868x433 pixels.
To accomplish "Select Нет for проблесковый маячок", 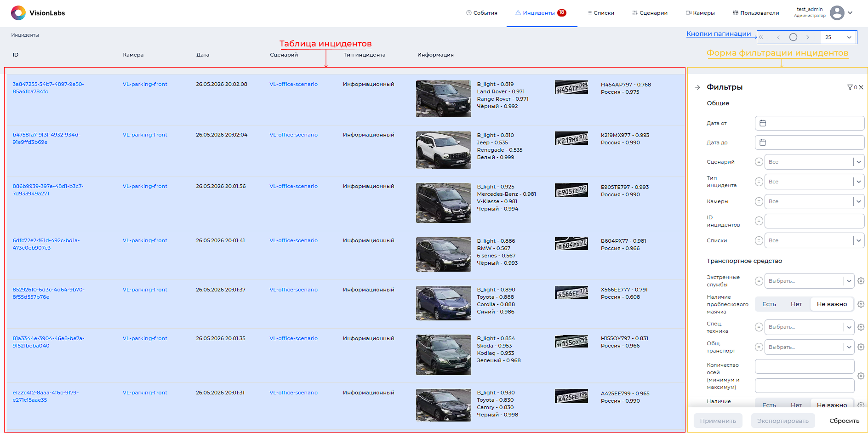I will coord(796,304).
